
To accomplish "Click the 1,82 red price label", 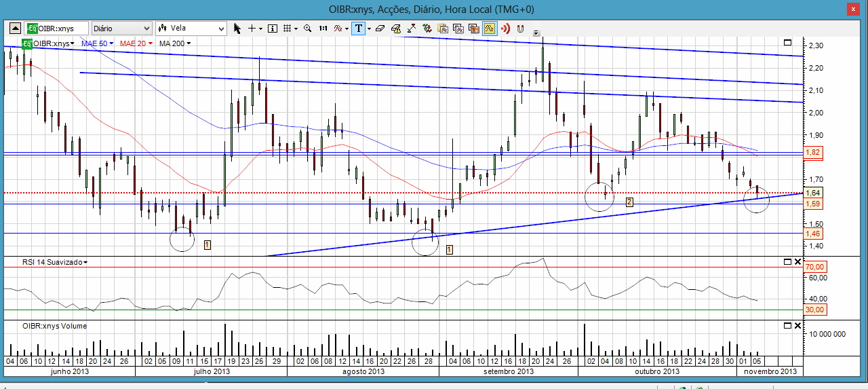I will [x=812, y=153].
